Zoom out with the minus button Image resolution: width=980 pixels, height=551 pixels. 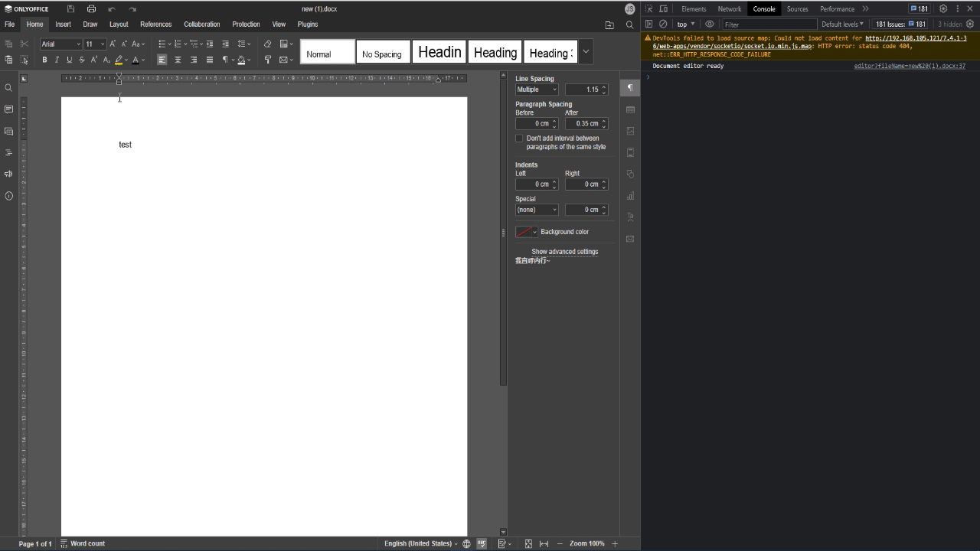click(x=560, y=543)
